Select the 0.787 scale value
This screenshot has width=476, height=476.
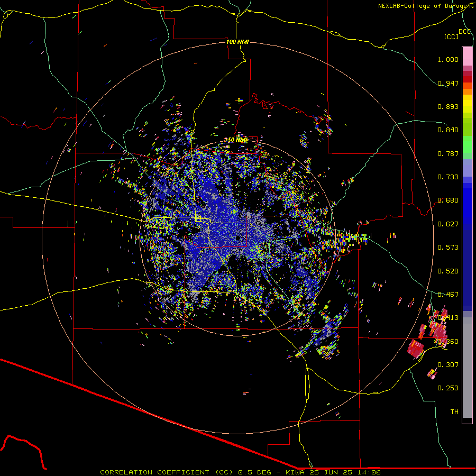[448, 153]
